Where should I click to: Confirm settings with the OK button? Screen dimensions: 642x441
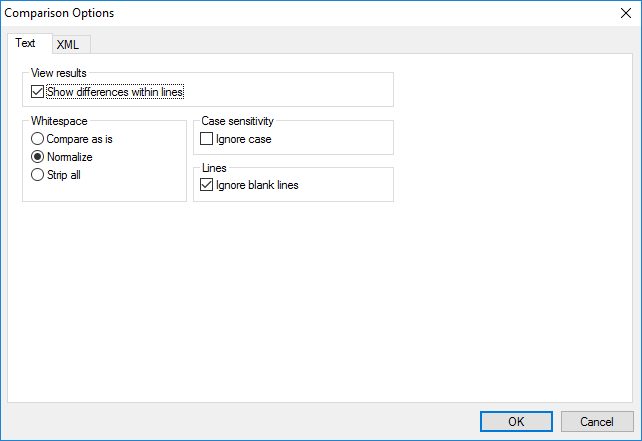pyautogui.click(x=516, y=421)
